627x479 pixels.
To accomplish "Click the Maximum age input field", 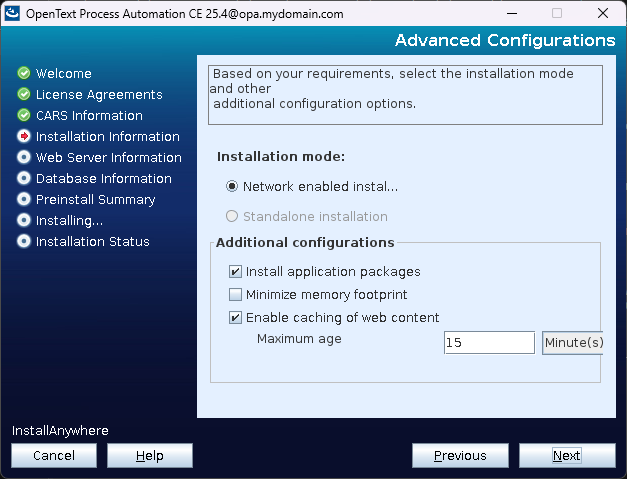I will pyautogui.click(x=489, y=343).
